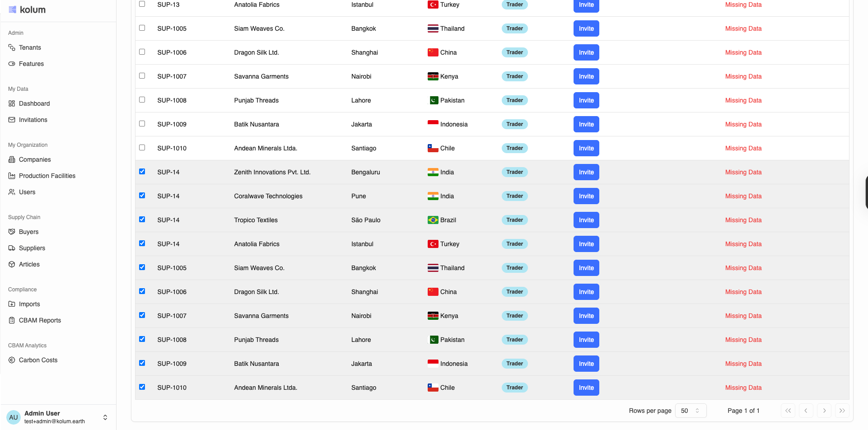Select the Articles box icon
Image resolution: width=868 pixels, height=430 pixels.
tap(12, 264)
